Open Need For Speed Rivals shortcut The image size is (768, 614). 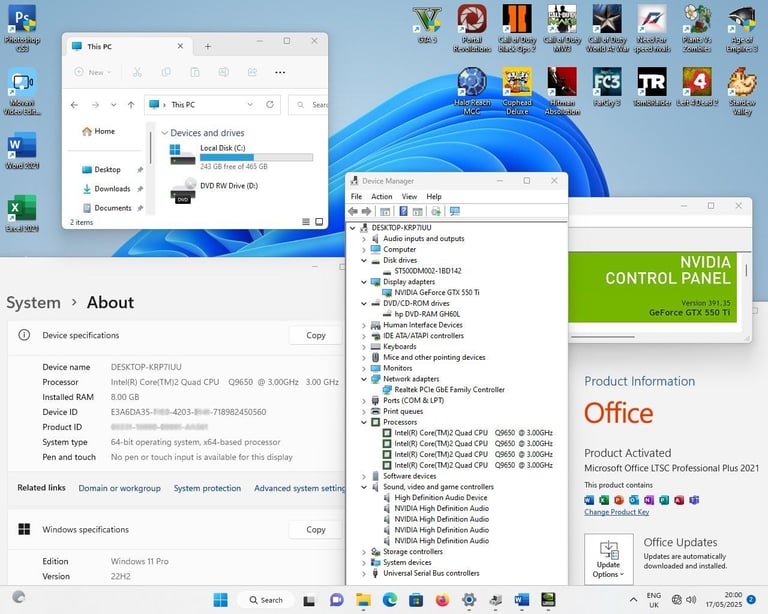[652, 28]
